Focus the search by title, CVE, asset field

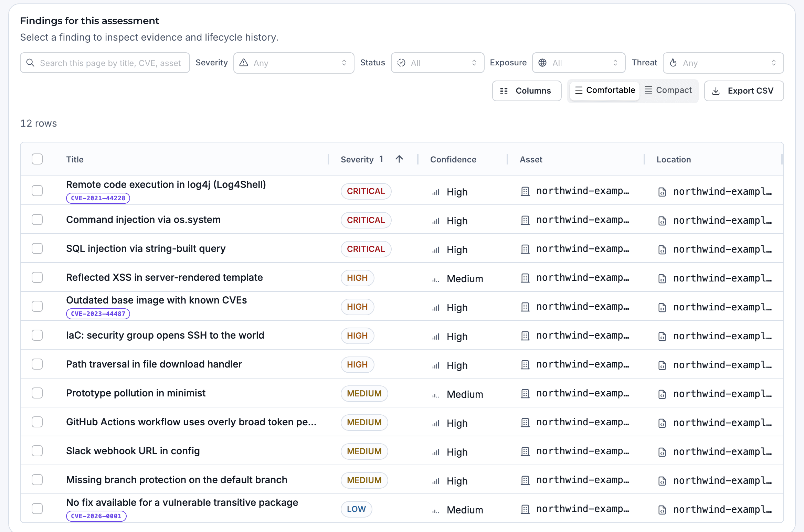tap(105, 63)
